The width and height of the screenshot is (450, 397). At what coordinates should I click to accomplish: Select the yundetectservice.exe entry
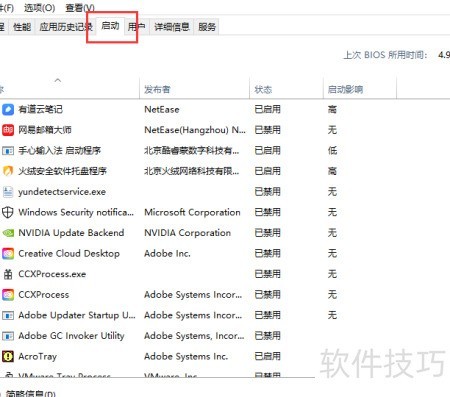62,192
